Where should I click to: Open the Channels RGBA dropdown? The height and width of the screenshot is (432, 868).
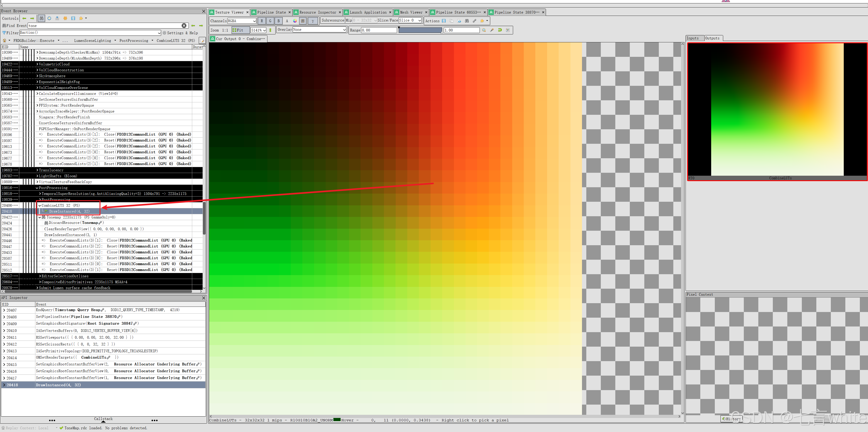tap(242, 21)
